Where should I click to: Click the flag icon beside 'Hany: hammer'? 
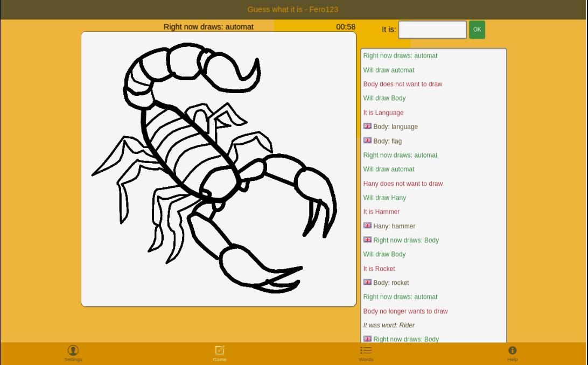367,226
